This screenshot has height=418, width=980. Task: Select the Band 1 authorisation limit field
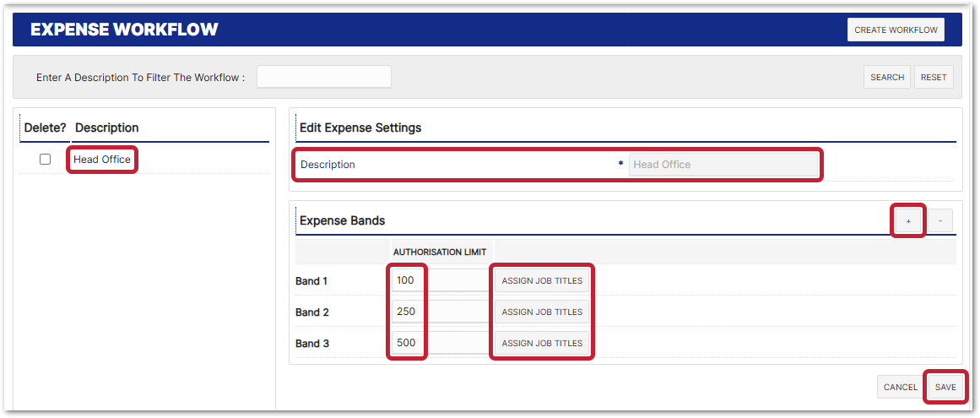[x=440, y=280]
